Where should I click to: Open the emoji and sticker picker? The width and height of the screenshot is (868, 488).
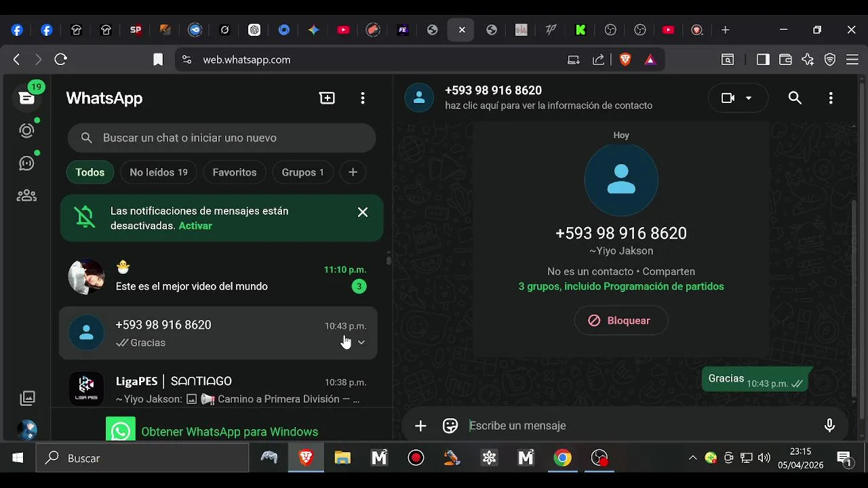[x=450, y=426]
